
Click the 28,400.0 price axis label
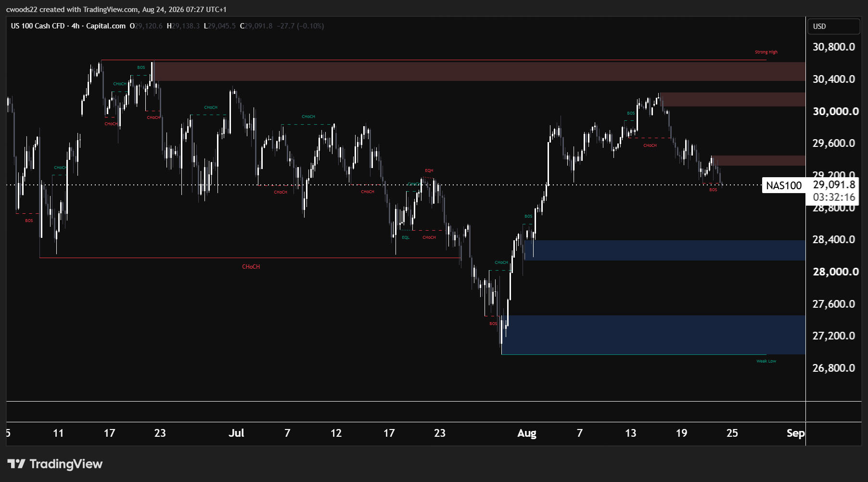pyautogui.click(x=834, y=240)
